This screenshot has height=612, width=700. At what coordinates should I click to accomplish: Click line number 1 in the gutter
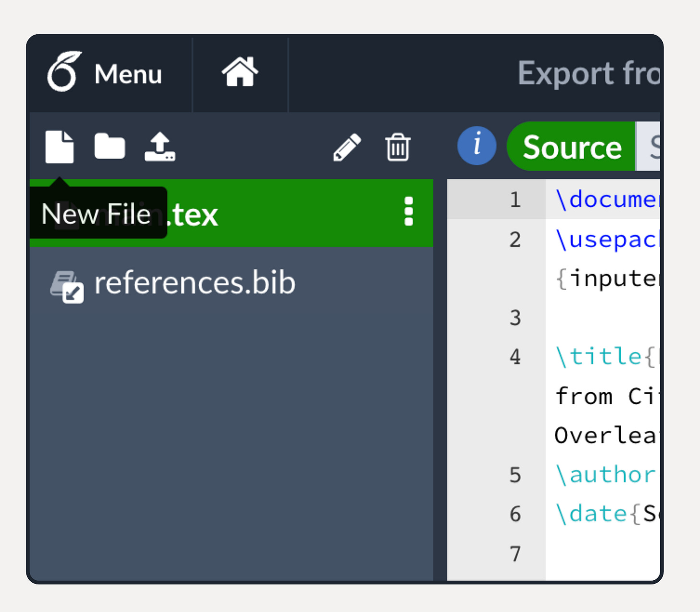coord(515,200)
